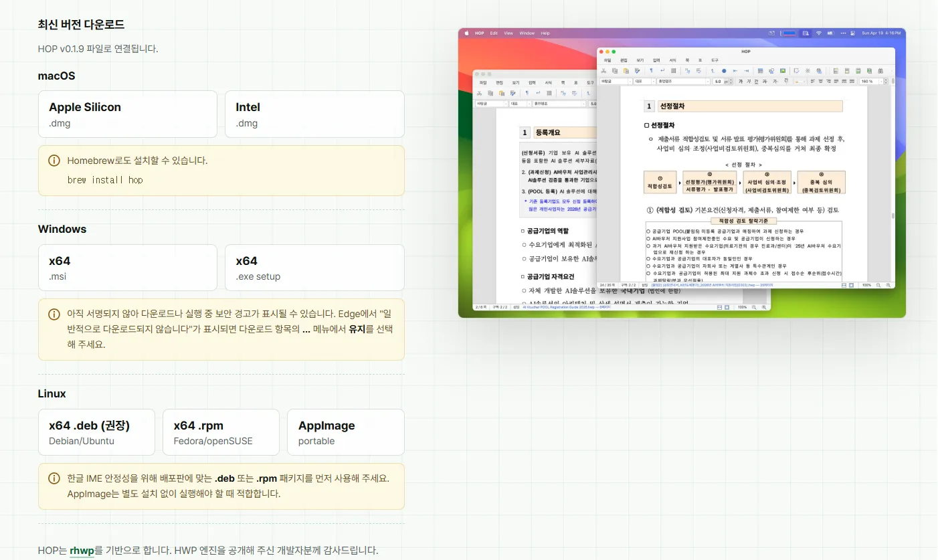938x560 pixels.
Task: Select the Cut (scissors) tool in HOP toolbar
Action: [x=603, y=70]
